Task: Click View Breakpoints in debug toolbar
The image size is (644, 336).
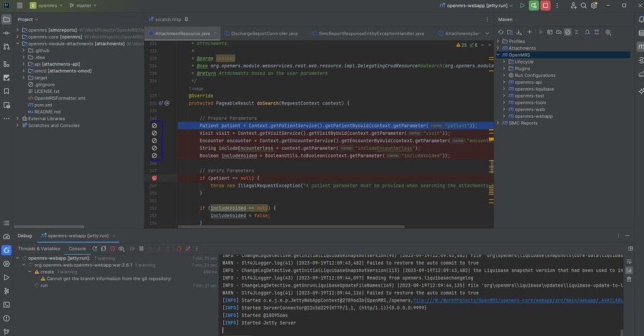Action: 179,249
